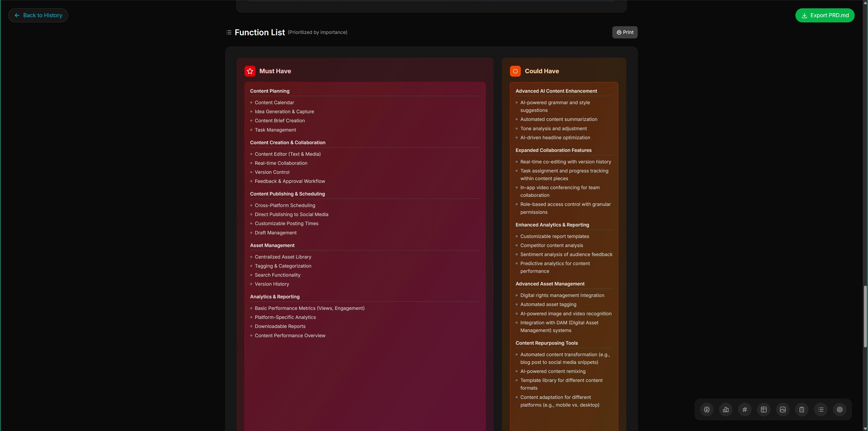Export the PRD.md file

tap(825, 15)
